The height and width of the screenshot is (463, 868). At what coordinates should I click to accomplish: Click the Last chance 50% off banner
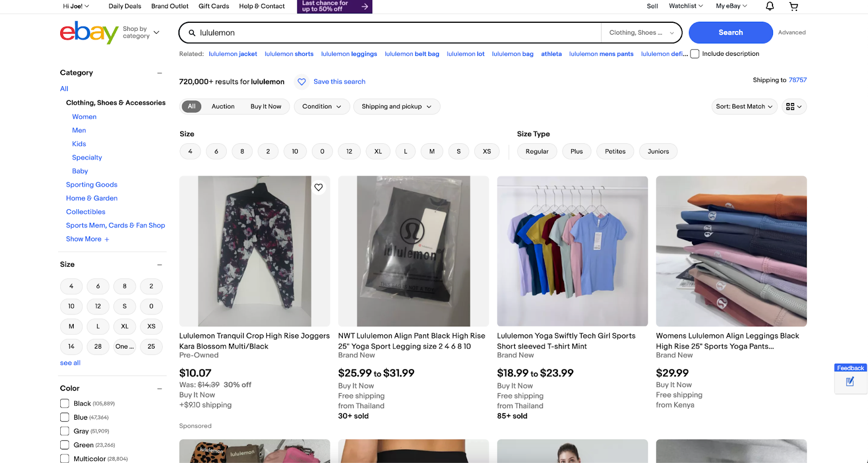pyautogui.click(x=335, y=7)
